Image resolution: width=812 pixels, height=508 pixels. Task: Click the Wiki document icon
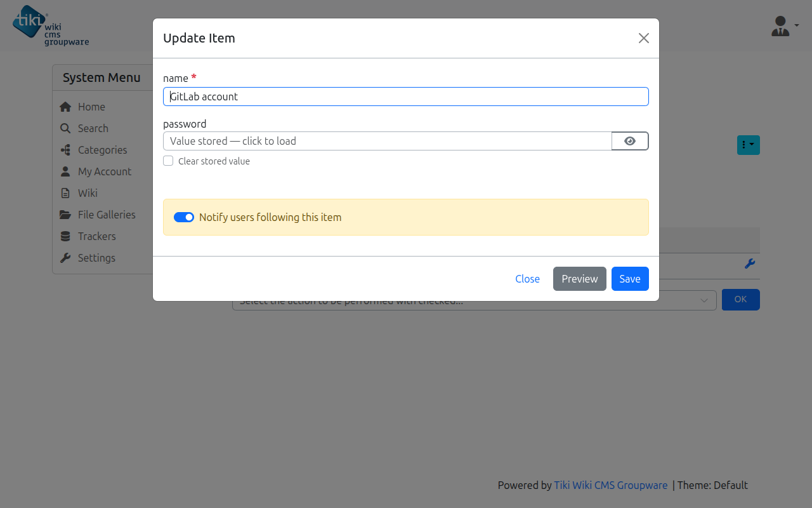[65, 193]
